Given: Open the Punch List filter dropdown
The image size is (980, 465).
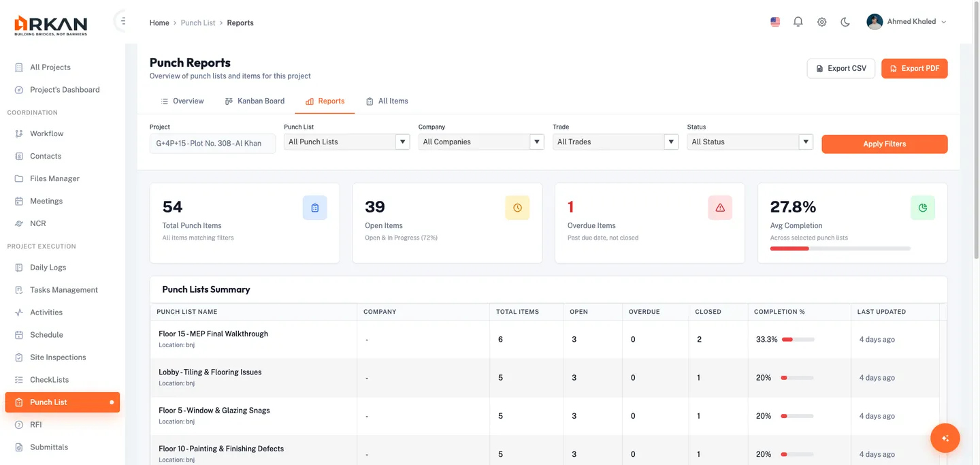Looking at the screenshot, I should [346, 142].
